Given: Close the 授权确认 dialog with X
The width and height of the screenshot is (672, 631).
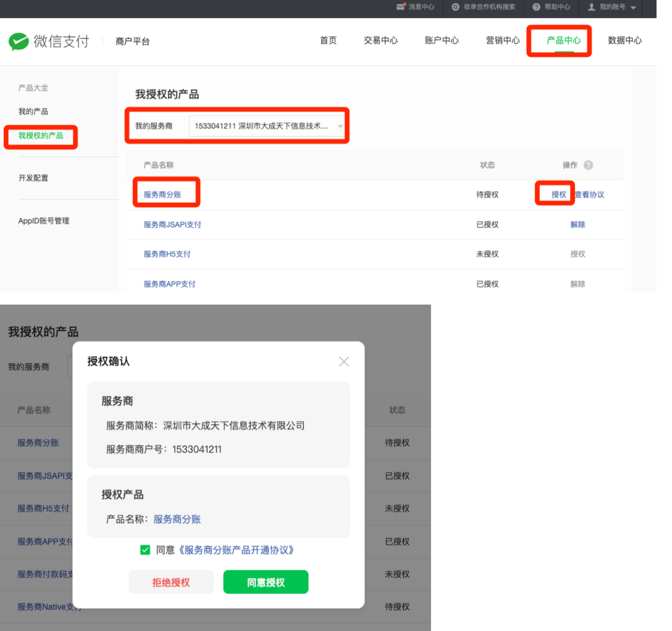Looking at the screenshot, I should click(x=344, y=361).
